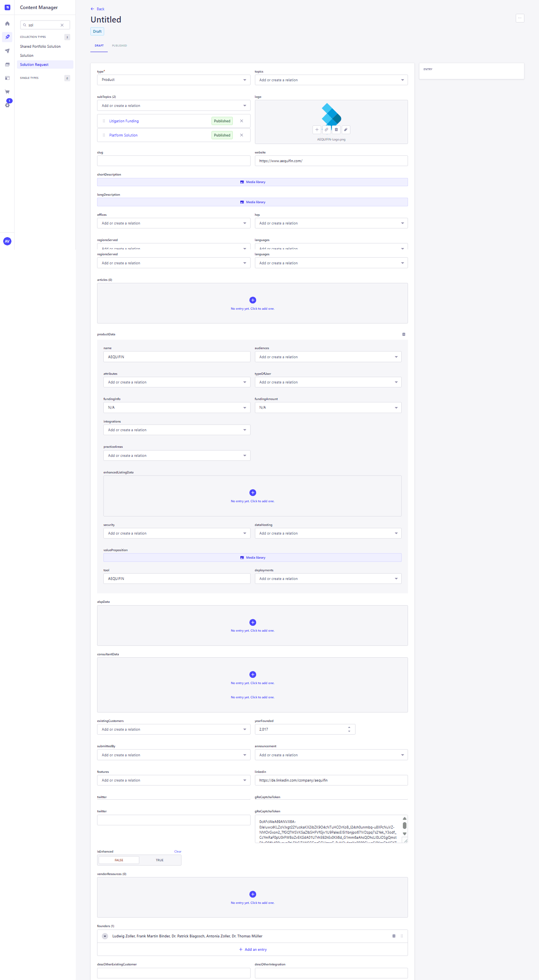Copy link of AEQUIFIN logo asset
The image size is (539, 980).
click(x=326, y=129)
